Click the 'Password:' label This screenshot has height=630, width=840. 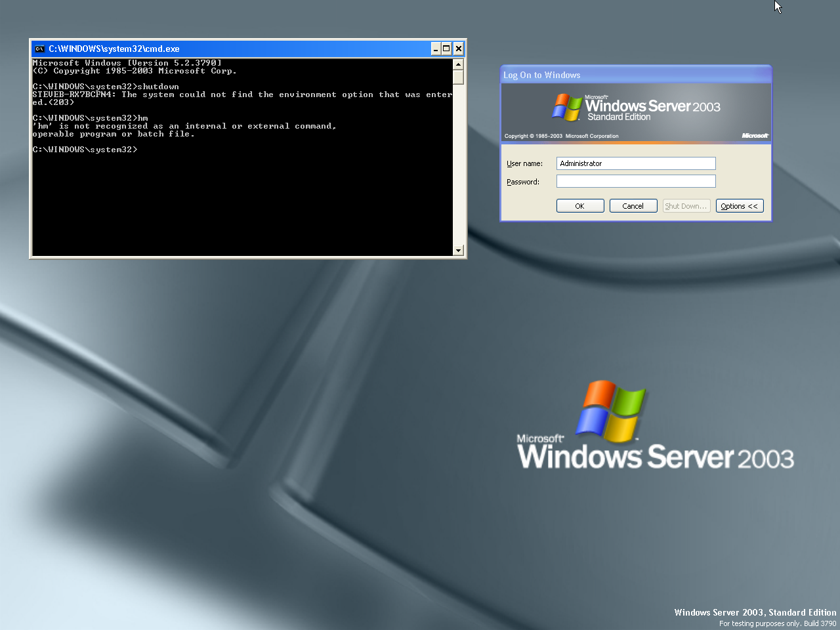coord(523,182)
